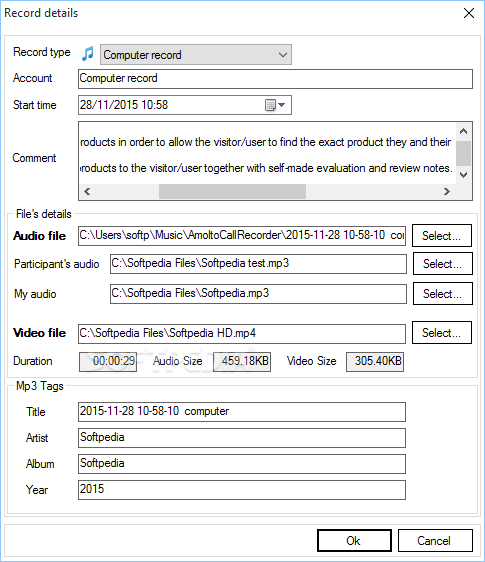Click the "Comment" label
Image resolution: width=485 pixels, height=562 pixels.
[x=34, y=158]
